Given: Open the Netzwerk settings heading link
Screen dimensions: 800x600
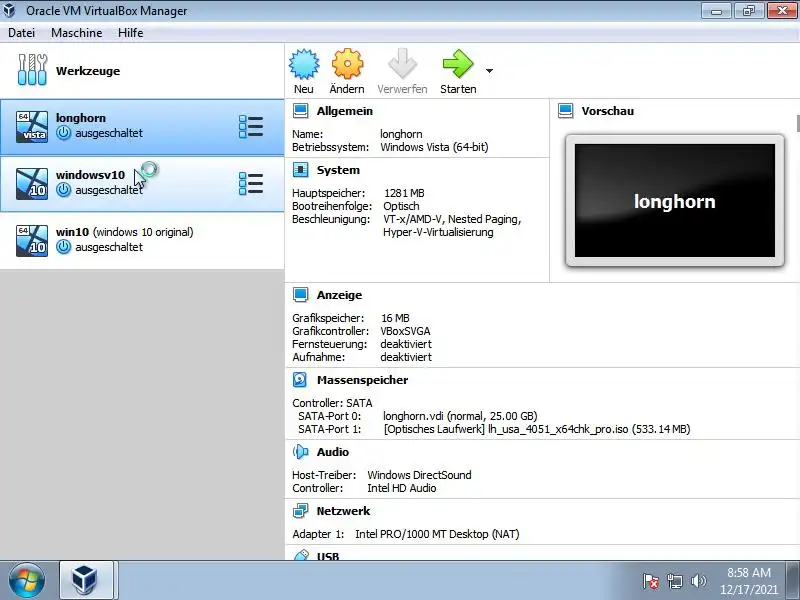Looking at the screenshot, I should (x=343, y=511).
